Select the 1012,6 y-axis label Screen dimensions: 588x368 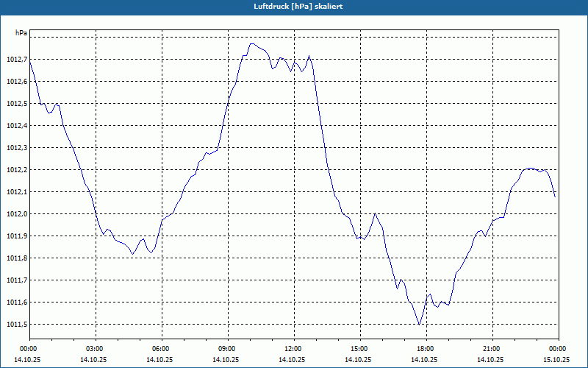pos(17,82)
